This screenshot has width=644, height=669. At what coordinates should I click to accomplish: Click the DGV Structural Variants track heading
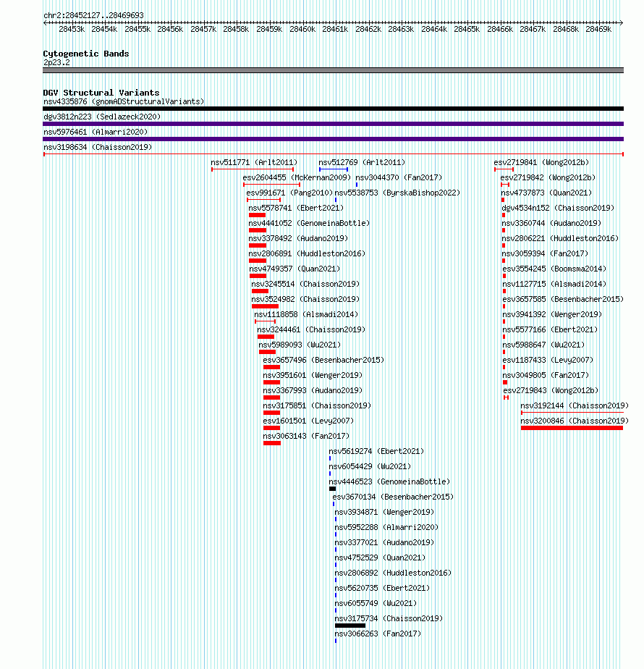(x=101, y=93)
